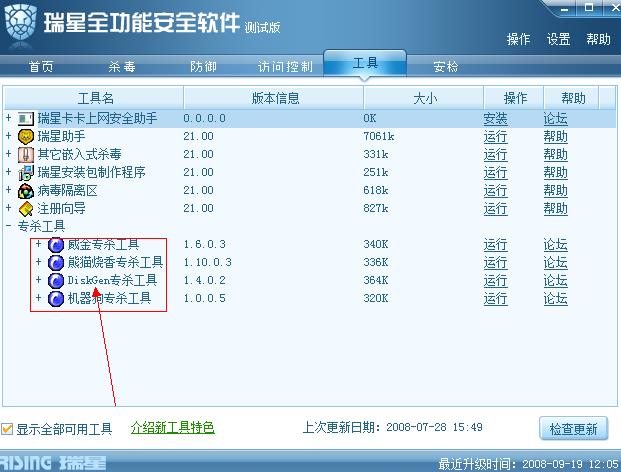This screenshot has width=621, height=472.
Task: Sort by the 版本信息 column header
Action: coord(274,98)
